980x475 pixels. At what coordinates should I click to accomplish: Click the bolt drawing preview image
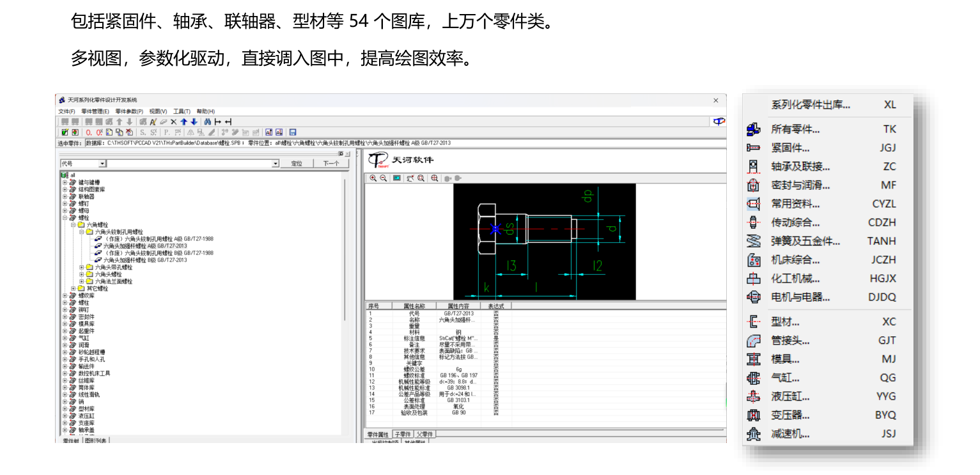tap(545, 242)
